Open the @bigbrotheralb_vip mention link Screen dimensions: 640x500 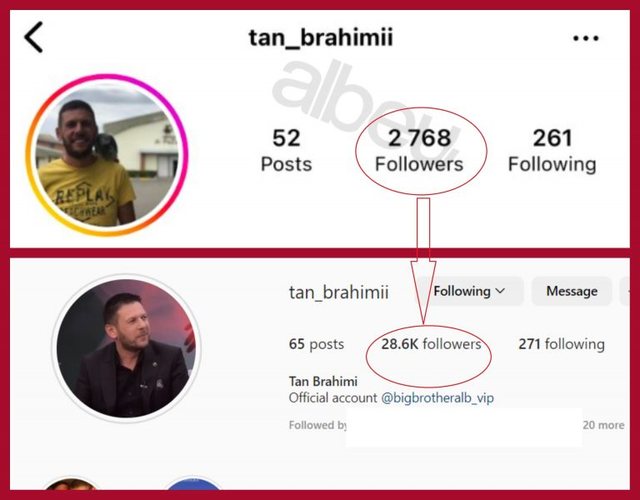click(437, 398)
